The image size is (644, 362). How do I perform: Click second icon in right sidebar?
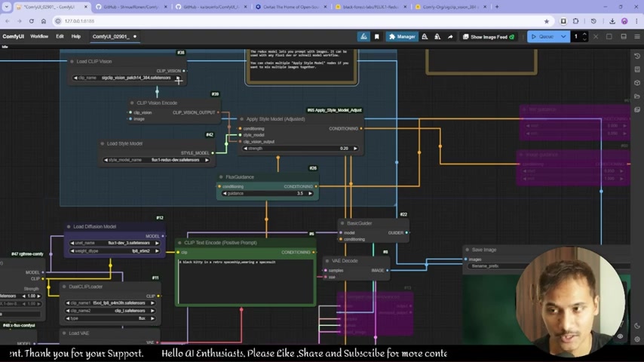pos(637,69)
